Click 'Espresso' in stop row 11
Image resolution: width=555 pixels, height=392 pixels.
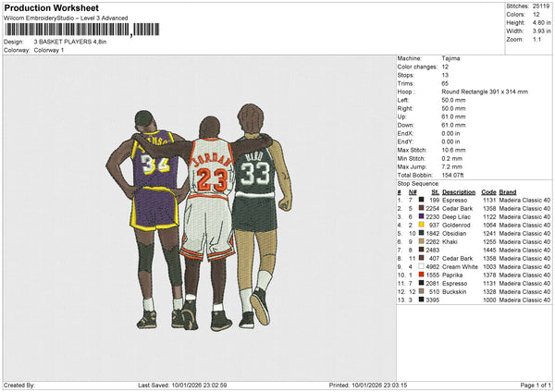coord(455,284)
